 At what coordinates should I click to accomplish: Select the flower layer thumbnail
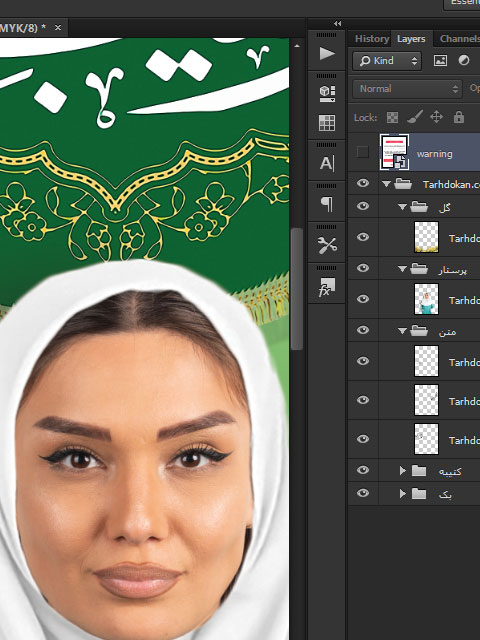click(x=426, y=237)
